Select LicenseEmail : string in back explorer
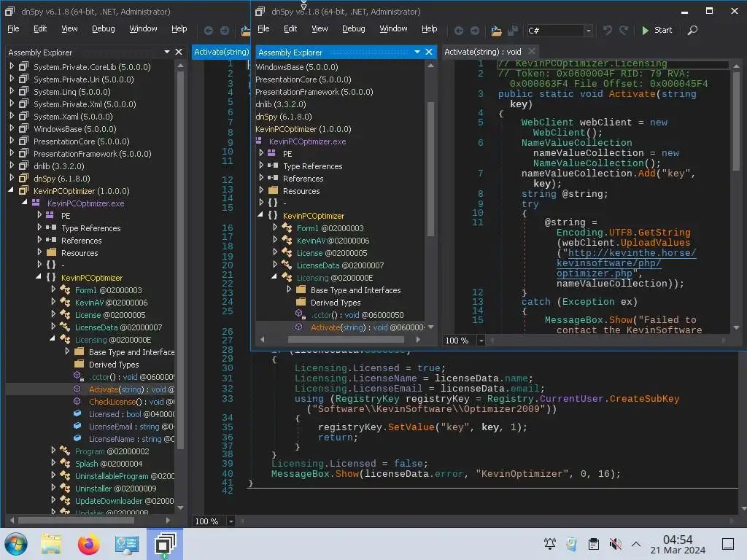 click(x=131, y=427)
